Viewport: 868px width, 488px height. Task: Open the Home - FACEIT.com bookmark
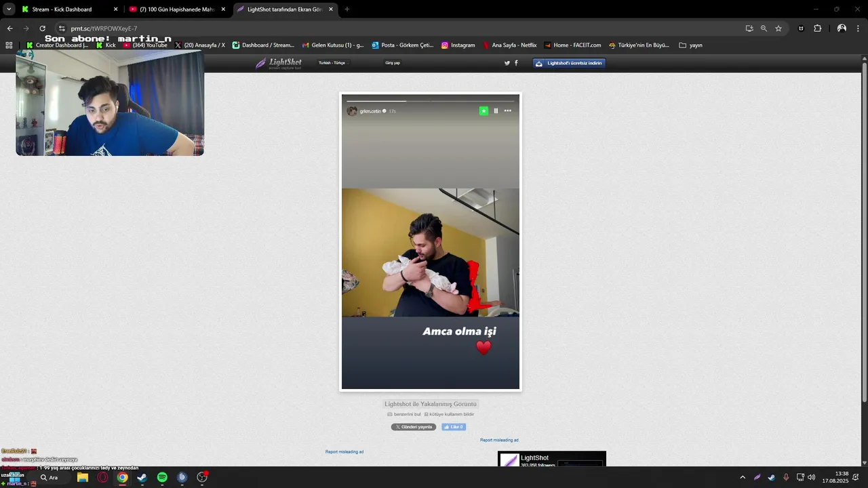click(572, 45)
